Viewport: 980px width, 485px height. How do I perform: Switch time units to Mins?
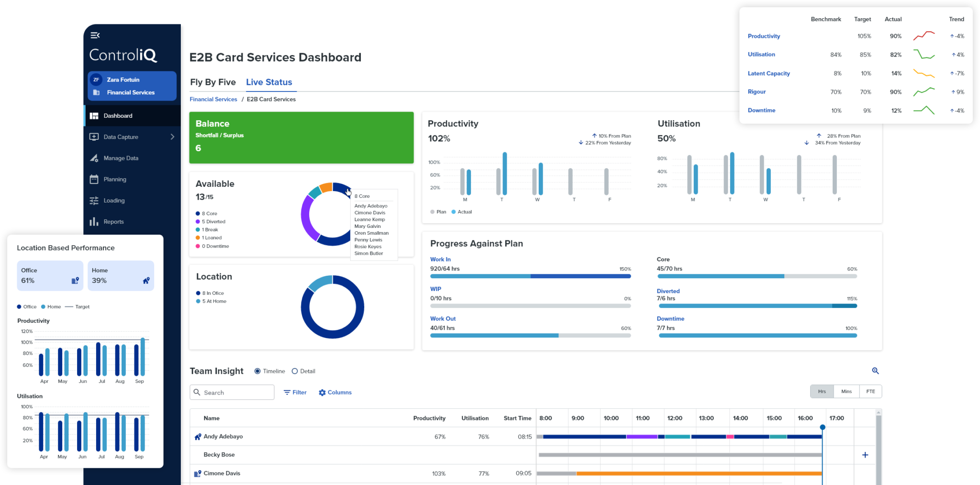coord(846,392)
